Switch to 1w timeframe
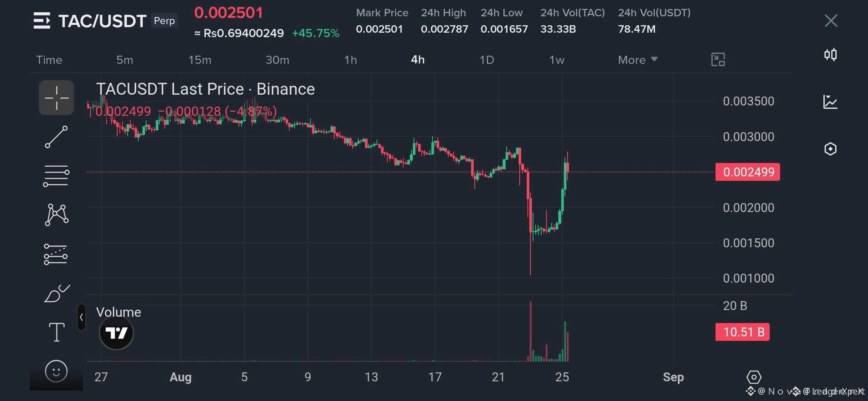The image size is (868, 401). (556, 60)
